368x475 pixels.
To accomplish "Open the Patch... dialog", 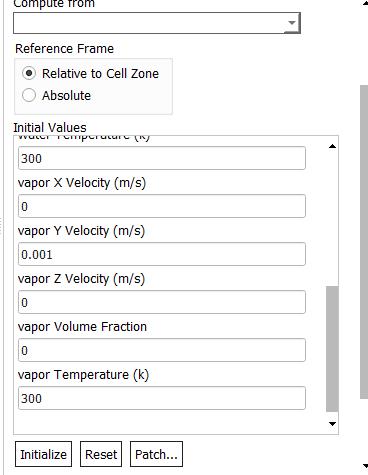I will coord(156,454).
